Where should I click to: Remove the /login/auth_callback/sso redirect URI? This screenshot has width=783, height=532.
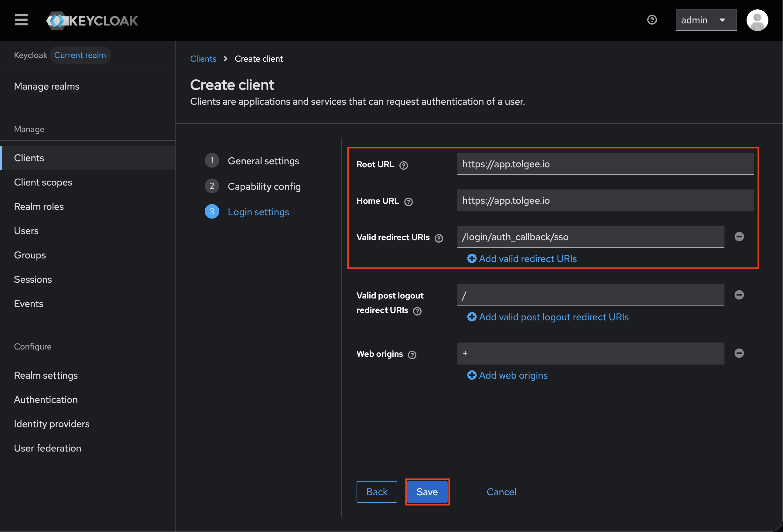[739, 237]
